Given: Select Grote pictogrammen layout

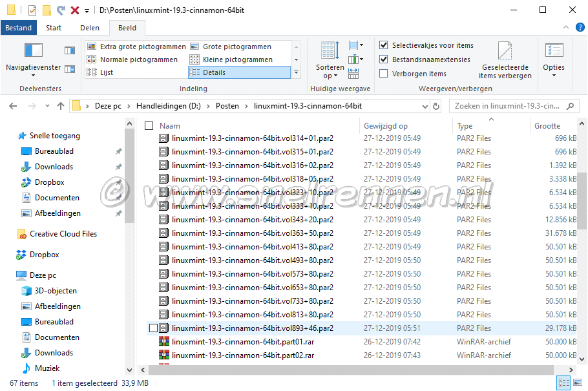Looking at the screenshot, I should click(x=231, y=47).
